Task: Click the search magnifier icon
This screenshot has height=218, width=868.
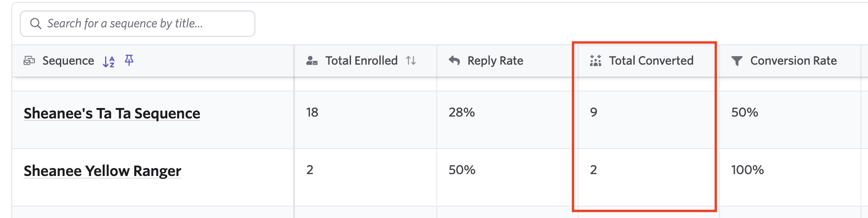Action: (x=35, y=24)
